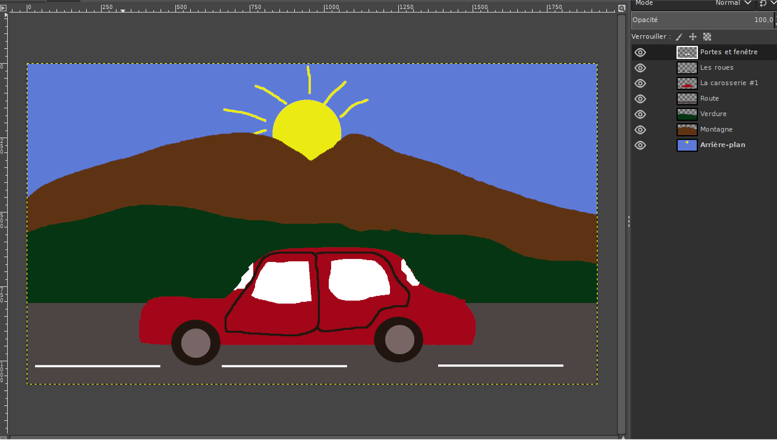Toggle visibility of Montagne layer
Viewport: 777px width, 440px height.
[x=640, y=130]
